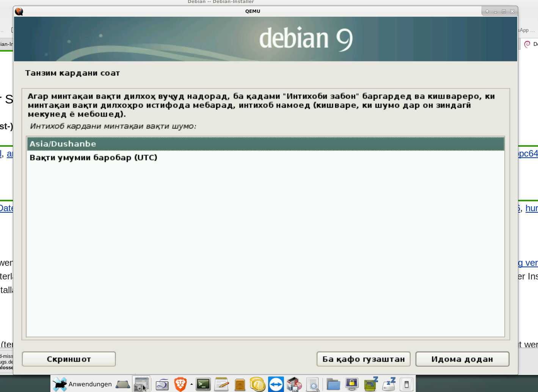Open the document search magnifier icon

(x=313, y=384)
